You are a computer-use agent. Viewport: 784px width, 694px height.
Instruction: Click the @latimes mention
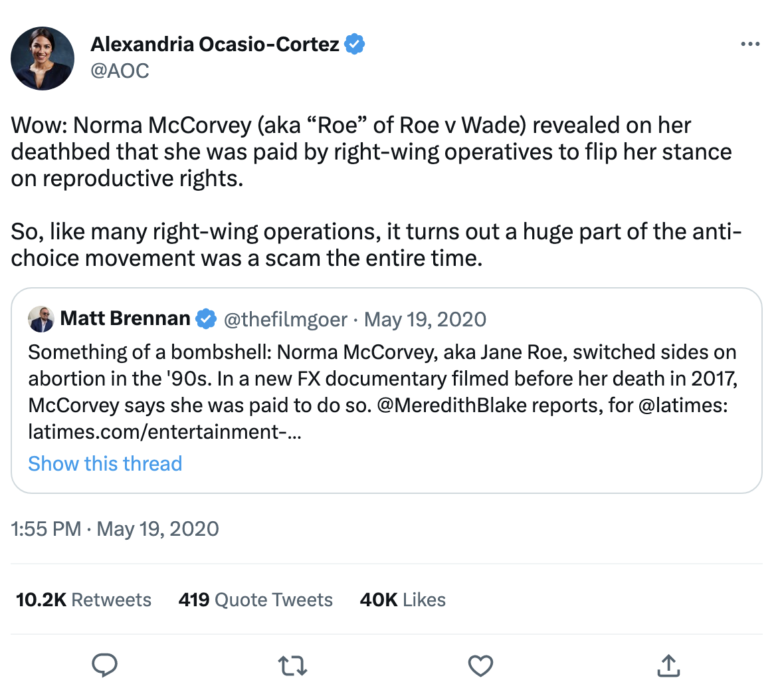[682, 405]
